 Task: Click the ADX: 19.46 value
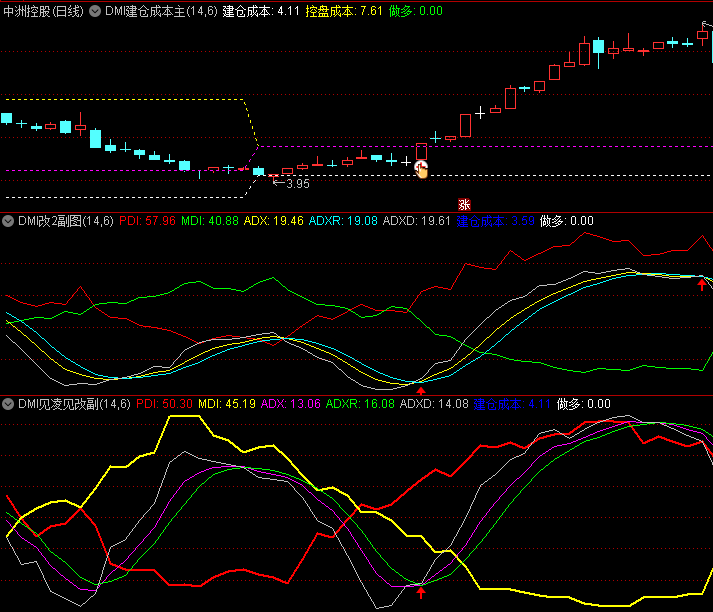[x=274, y=221]
